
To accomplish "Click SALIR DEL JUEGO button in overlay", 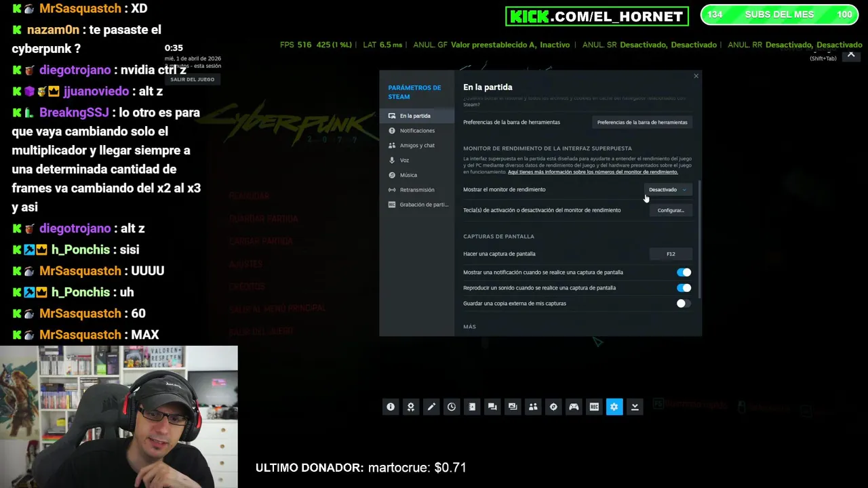I will (193, 79).
